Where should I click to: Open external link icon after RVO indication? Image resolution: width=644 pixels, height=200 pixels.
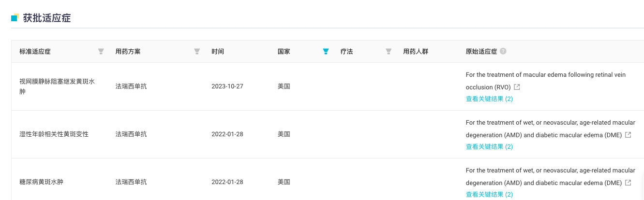[517, 87]
